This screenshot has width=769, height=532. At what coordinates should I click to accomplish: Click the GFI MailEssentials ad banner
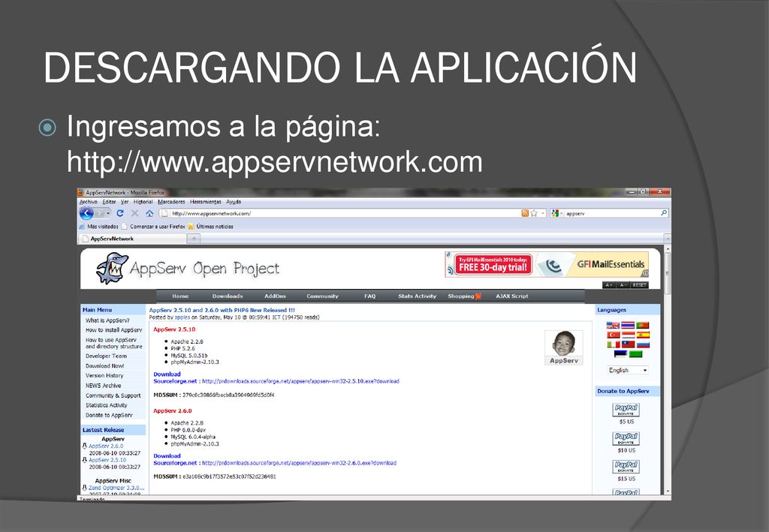(547, 265)
